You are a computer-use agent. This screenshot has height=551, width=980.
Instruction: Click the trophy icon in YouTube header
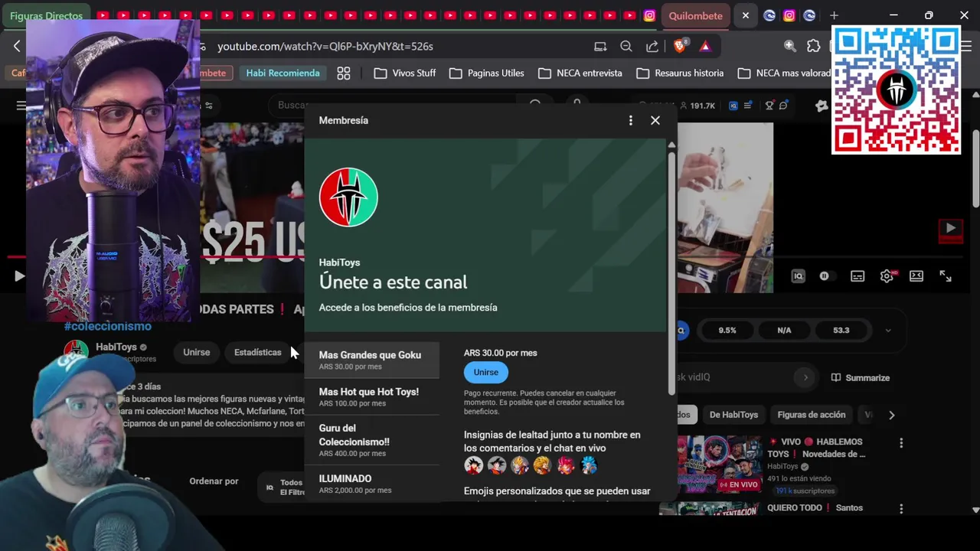pos(769,106)
